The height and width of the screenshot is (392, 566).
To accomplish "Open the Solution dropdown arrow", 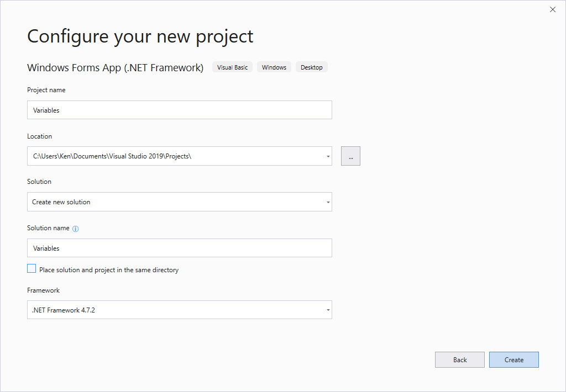I will coord(327,202).
